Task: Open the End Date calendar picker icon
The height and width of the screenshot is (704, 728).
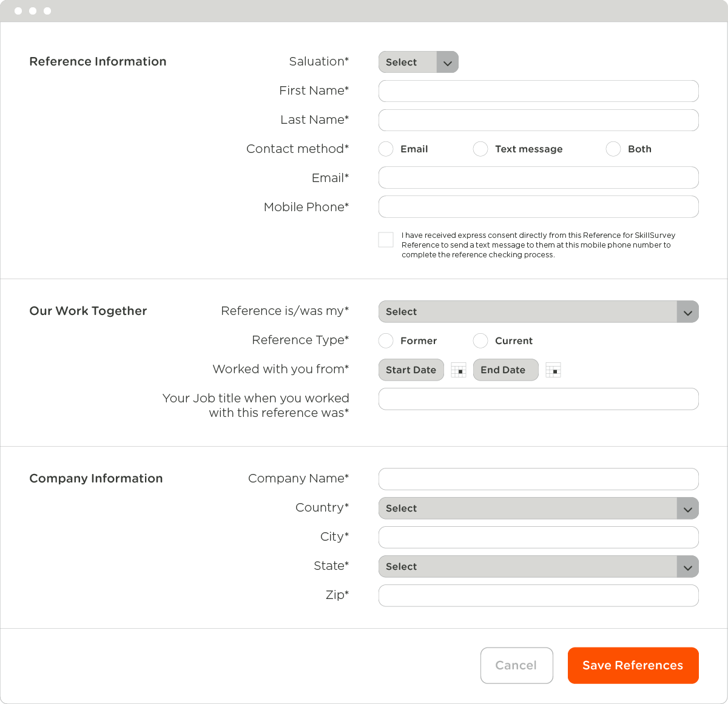Action: coord(553,370)
